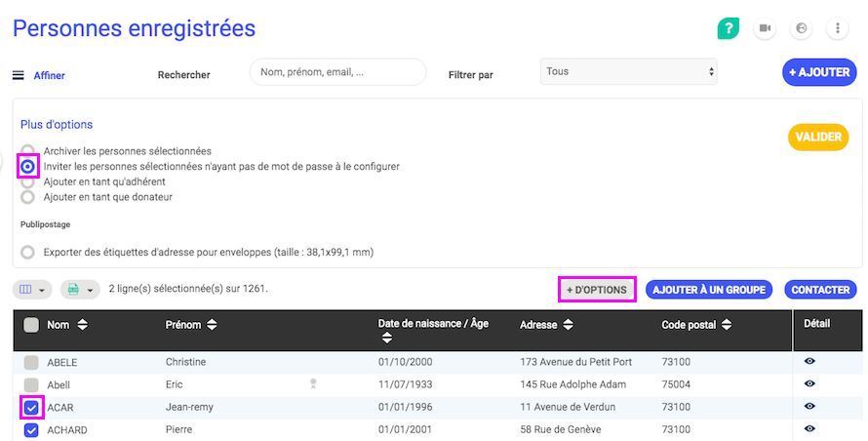Sort by Code postal column arrows

pyautogui.click(x=724, y=325)
